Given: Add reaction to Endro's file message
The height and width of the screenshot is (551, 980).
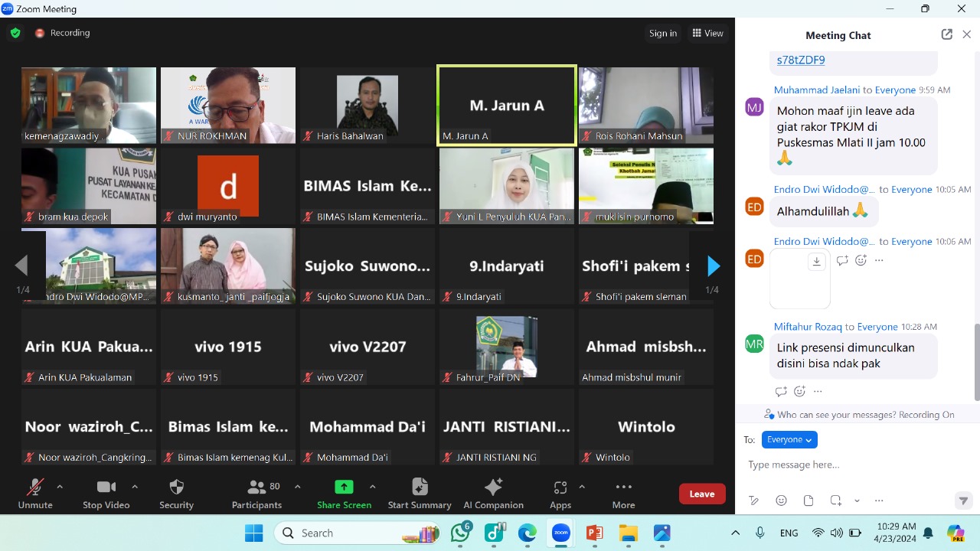Looking at the screenshot, I should click(x=861, y=260).
